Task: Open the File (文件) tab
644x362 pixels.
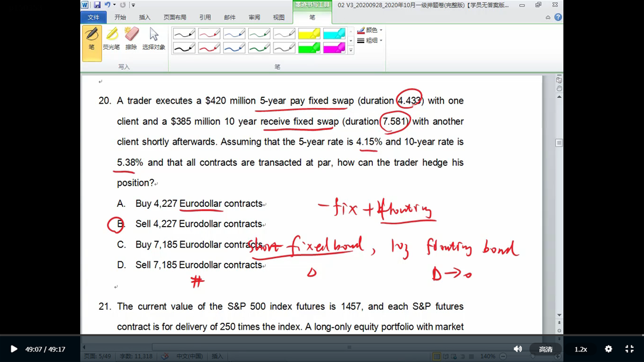Action: coord(93,17)
